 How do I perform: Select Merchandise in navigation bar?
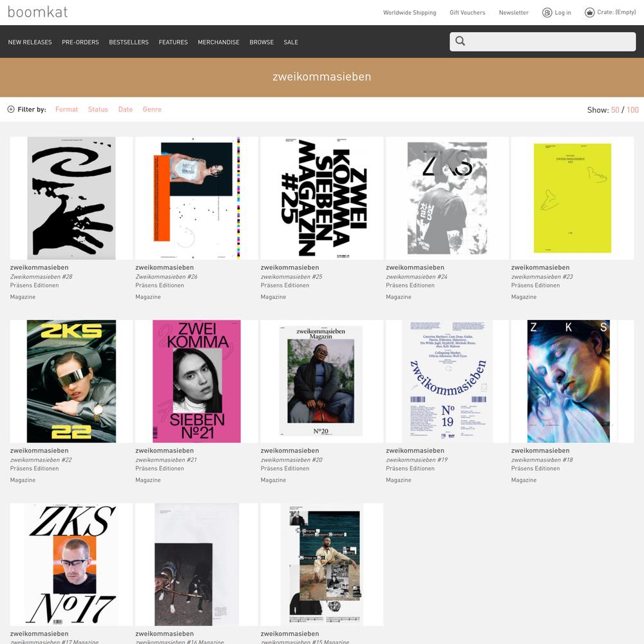coord(218,43)
